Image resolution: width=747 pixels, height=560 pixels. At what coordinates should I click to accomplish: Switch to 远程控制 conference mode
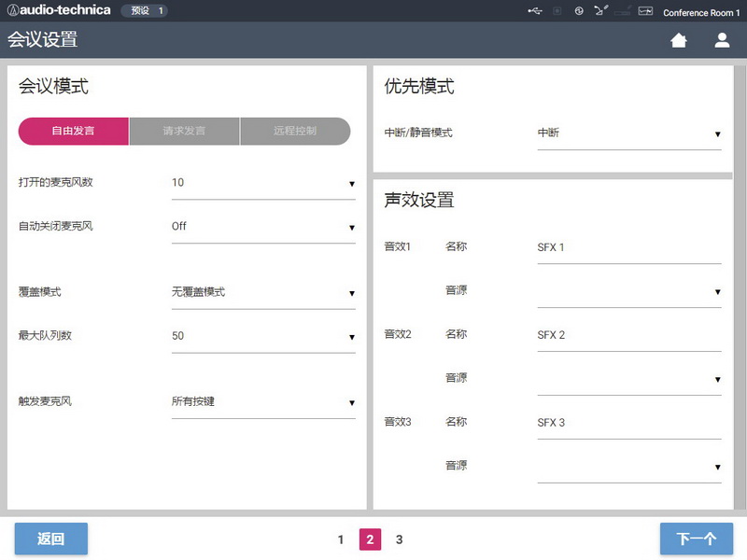click(295, 132)
